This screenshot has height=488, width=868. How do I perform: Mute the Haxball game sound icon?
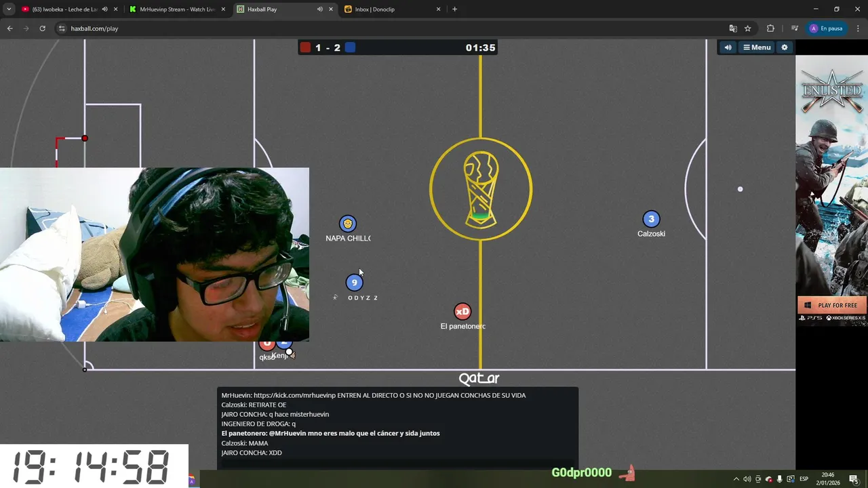coord(728,47)
